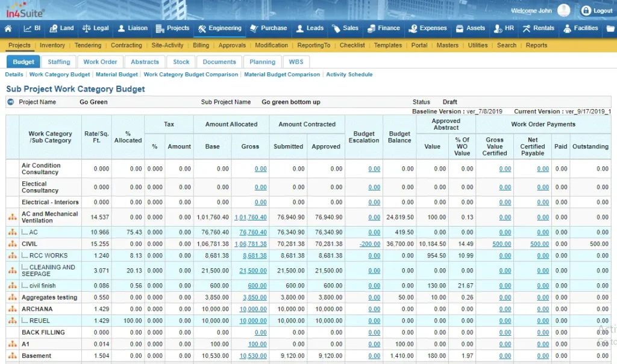Click the blue circle icon beside Project Name

11,102
